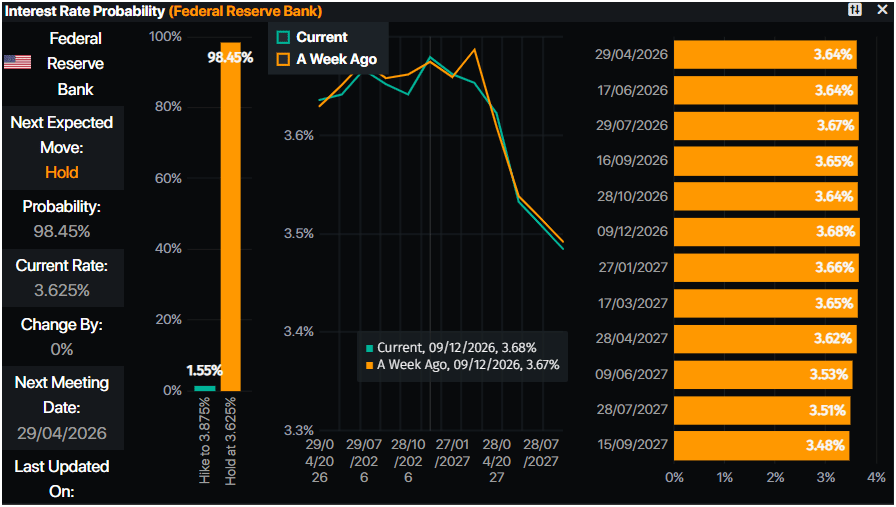
Task: Select the Federal Reserve Bank name label
Action: (x=75, y=64)
